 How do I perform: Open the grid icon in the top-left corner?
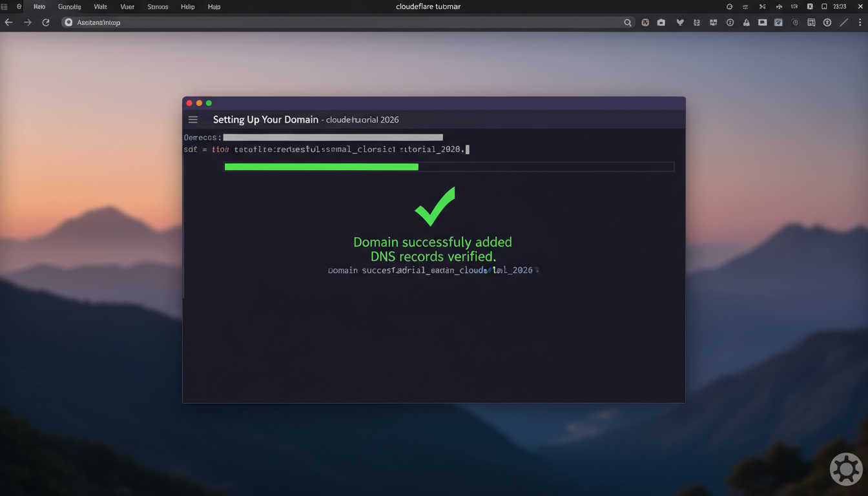tap(4, 6)
